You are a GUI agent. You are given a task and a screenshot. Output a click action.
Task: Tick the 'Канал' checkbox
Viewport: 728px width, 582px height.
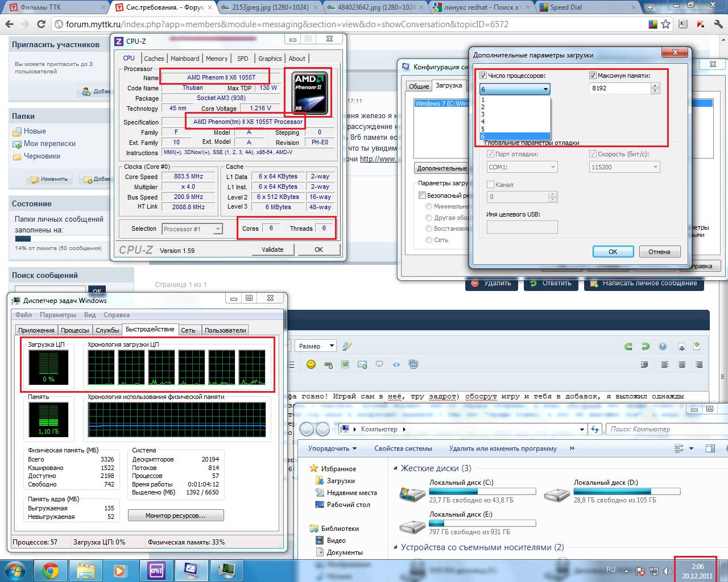click(490, 185)
